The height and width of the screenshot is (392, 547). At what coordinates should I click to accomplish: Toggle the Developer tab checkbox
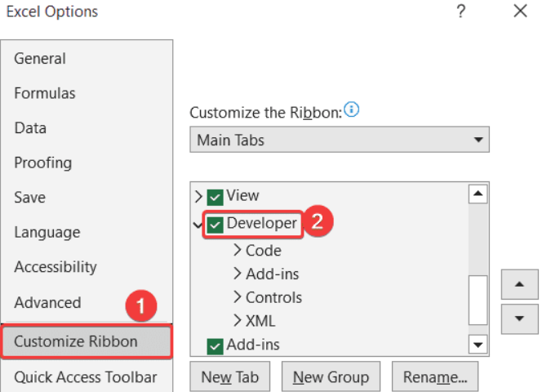(215, 225)
